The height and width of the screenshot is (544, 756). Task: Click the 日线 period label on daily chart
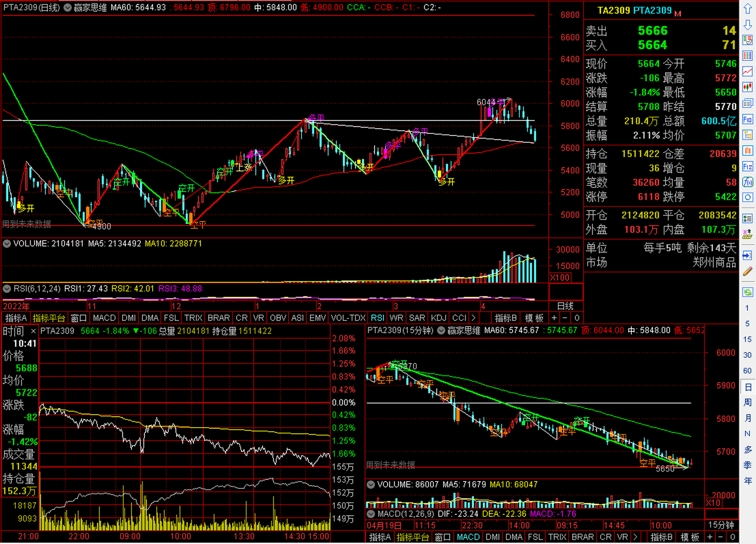coord(565,306)
